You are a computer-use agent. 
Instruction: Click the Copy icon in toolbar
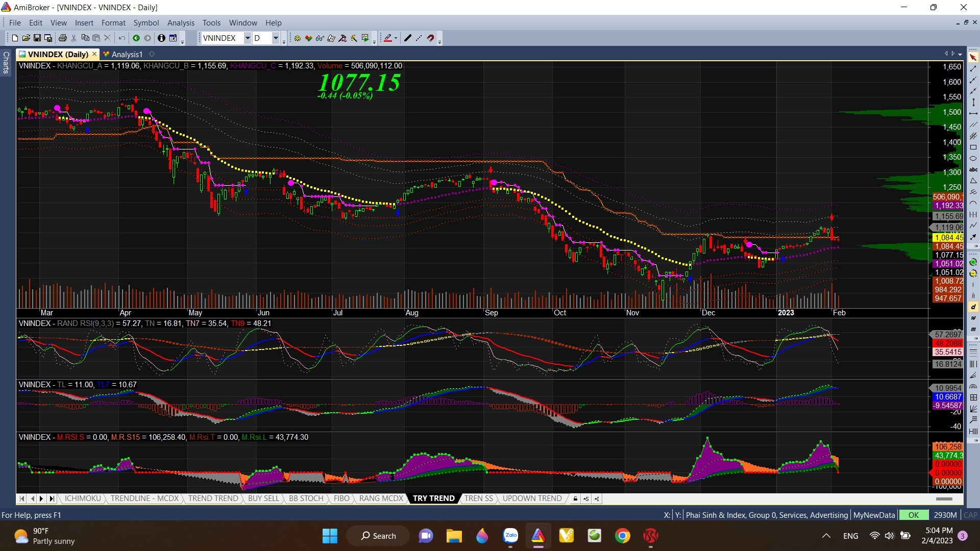click(x=85, y=38)
